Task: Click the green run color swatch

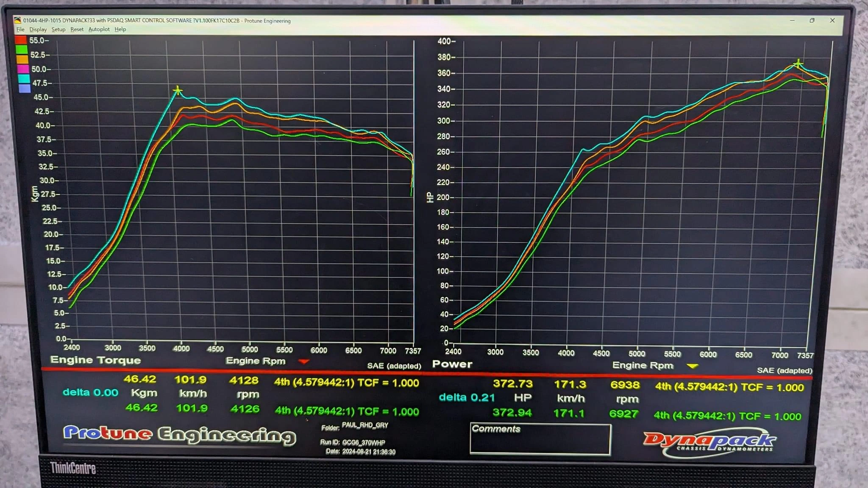Action: point(22,50)
